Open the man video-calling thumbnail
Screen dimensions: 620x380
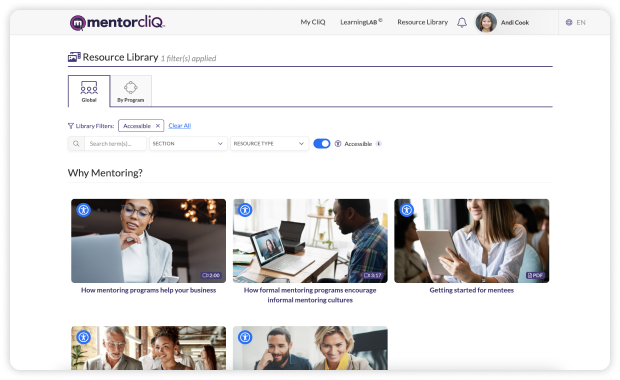click(310, 241)
